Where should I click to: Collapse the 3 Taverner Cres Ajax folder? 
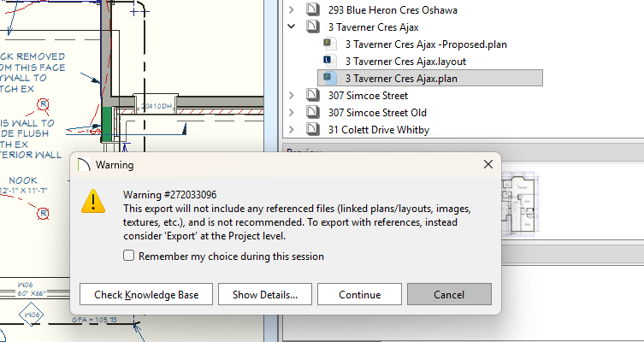pos(292,27)
